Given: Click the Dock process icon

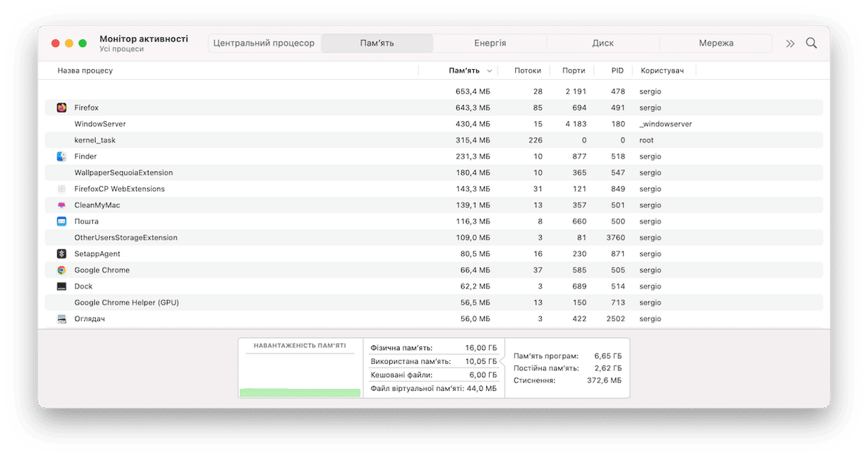Looking at the screenshot, I should (61, 286).
